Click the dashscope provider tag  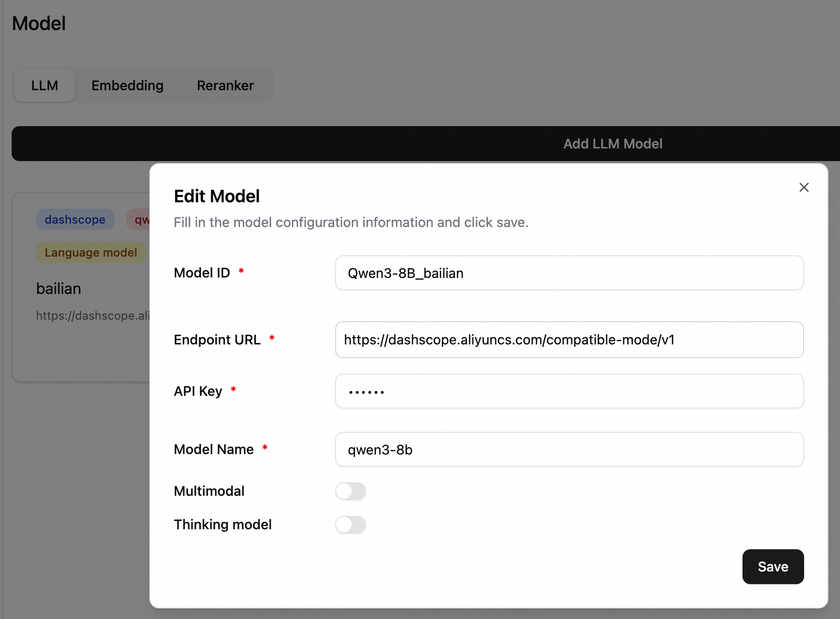coord(75,220)
